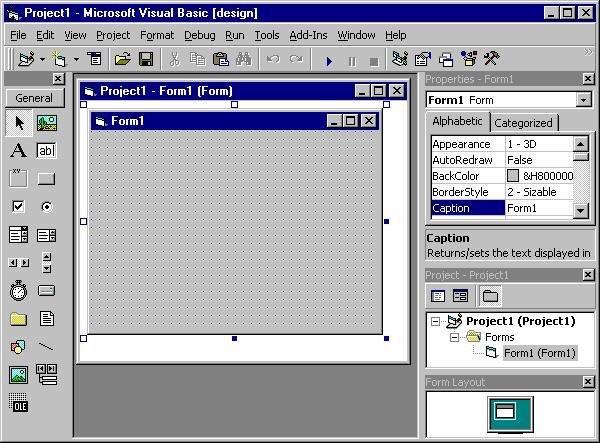Select the TextBox control tool
The image size is (600, 443).
[x=47, y=150]
